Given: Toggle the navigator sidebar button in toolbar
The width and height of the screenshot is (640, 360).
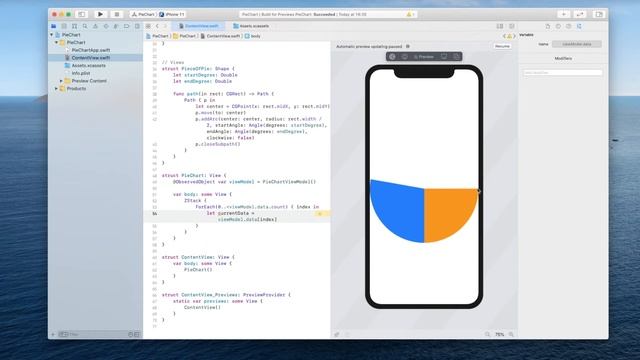Looking at the screenshot, I should (82, 14).
